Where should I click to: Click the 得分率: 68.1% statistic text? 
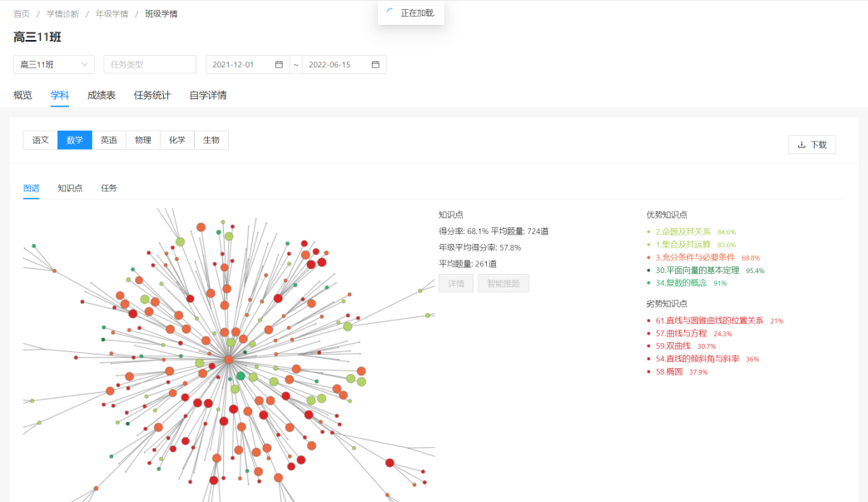tap(464, 231)
